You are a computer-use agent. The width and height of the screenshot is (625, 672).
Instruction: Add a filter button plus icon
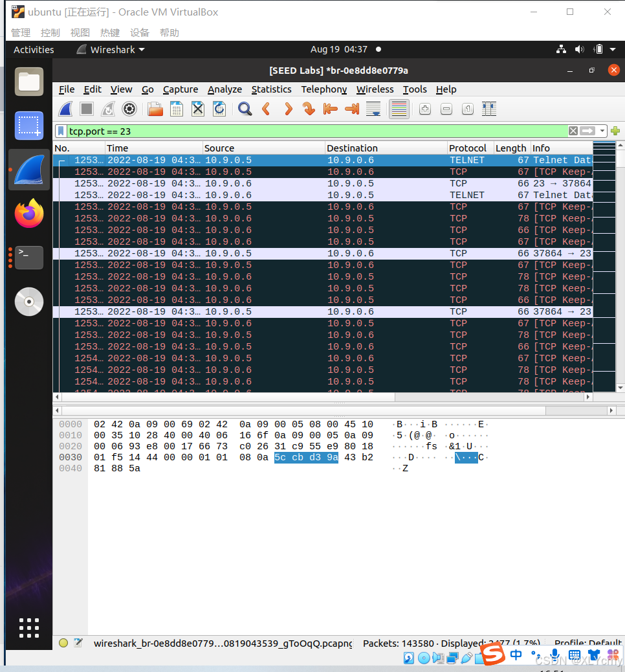click(x=615, y=131)
